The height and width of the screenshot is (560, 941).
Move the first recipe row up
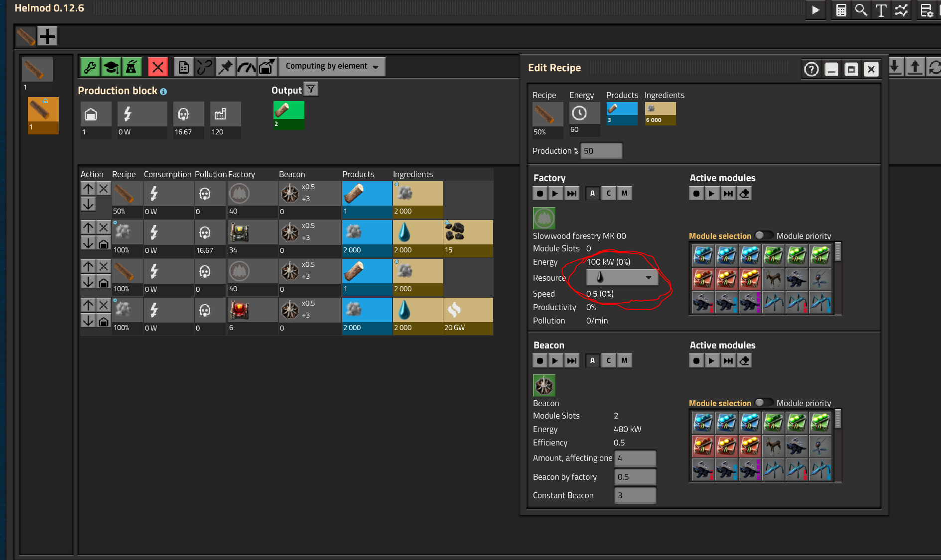pos(88,189)
